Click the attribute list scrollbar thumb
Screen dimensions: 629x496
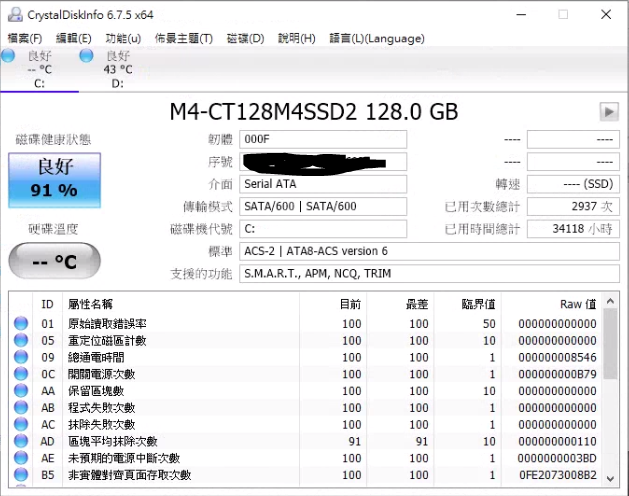[x=610, y=344]
